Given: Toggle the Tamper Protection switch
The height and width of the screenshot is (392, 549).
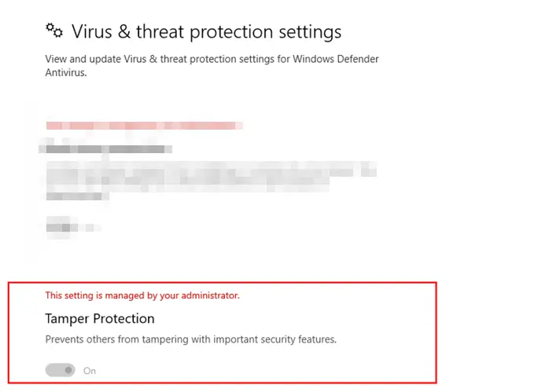Looking at the screenshot, I should click(x=60, y=370).
